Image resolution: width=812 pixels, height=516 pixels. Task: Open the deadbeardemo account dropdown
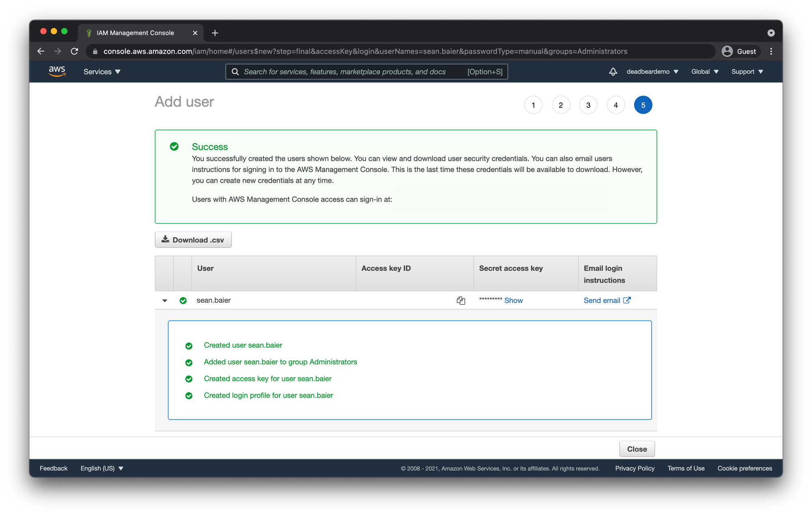click(x=652, y=72)
